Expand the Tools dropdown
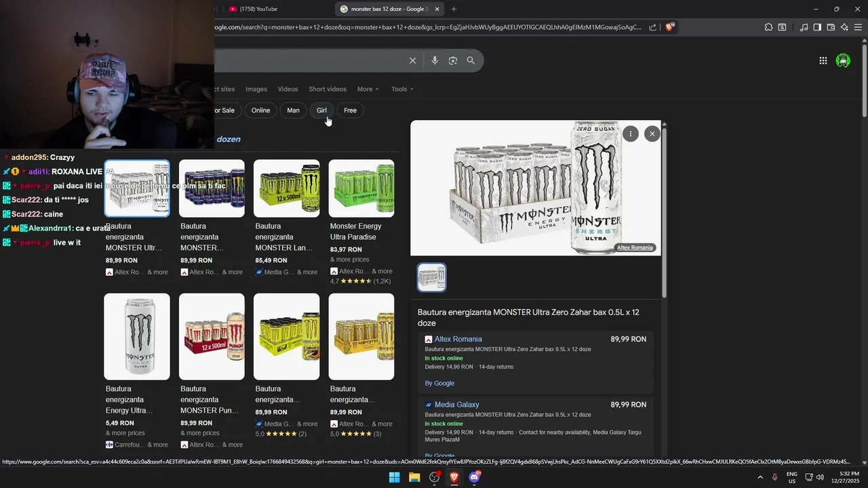 click(402, 89)
